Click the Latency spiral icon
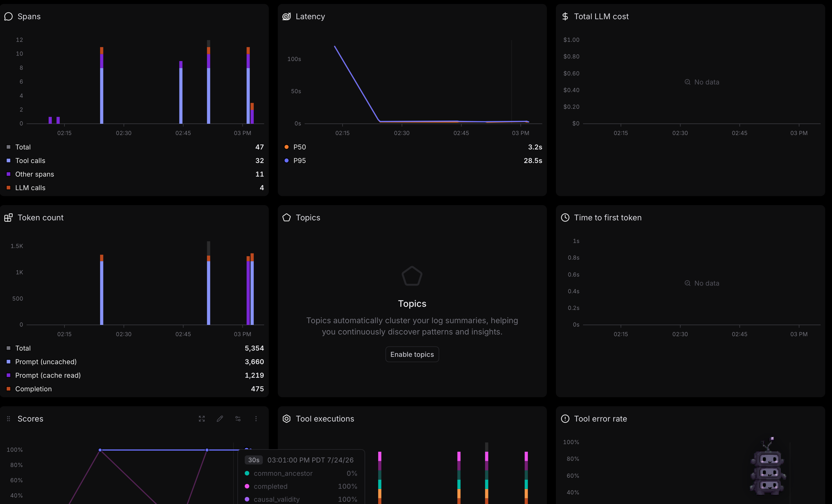The width and height of the screenshot is (832, 504). coord(286,16)
